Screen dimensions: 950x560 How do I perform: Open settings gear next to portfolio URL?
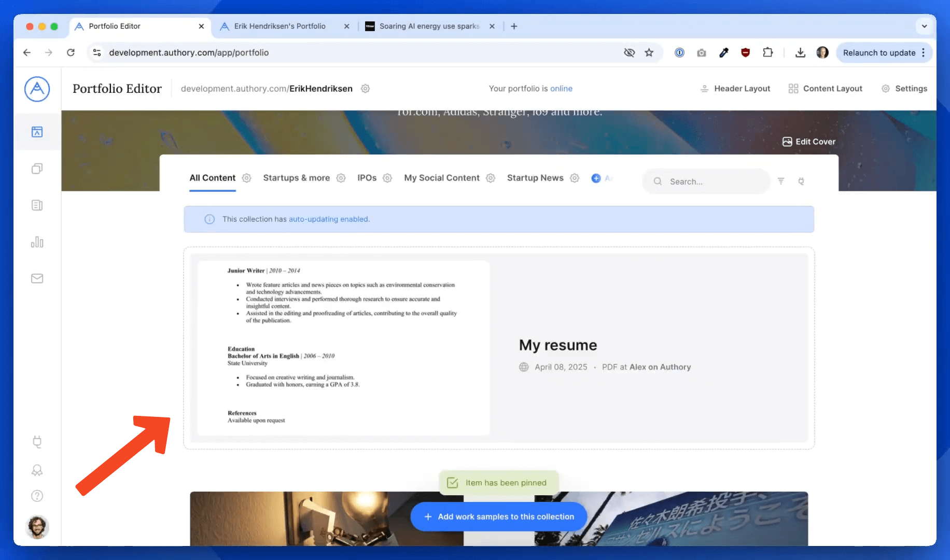(365, 89)
